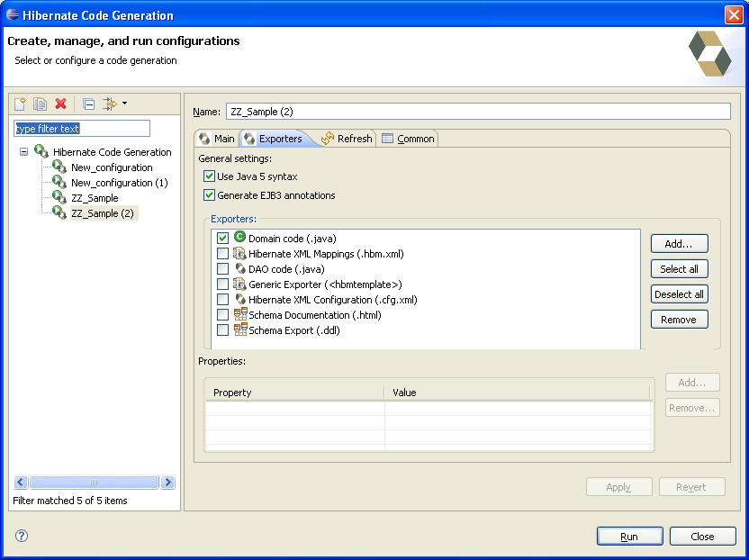Click the Main tab icon
This screenshot has height=560, width=749.
(204, 139)
